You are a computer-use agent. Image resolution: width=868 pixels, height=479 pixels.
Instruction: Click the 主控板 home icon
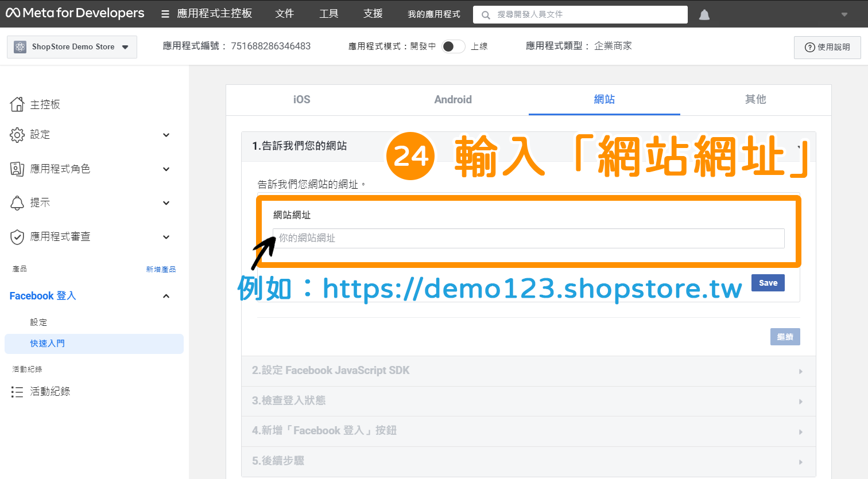pos(17,104)
